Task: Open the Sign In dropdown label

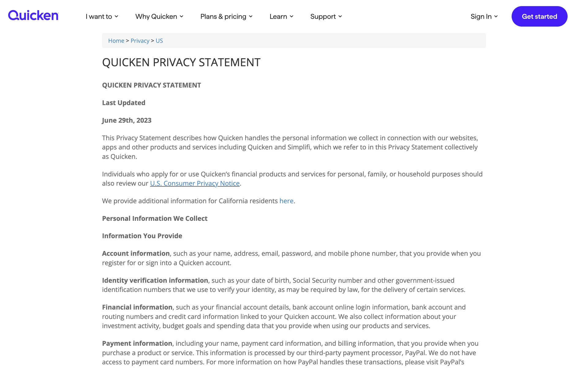Action: tap(481, 17)
